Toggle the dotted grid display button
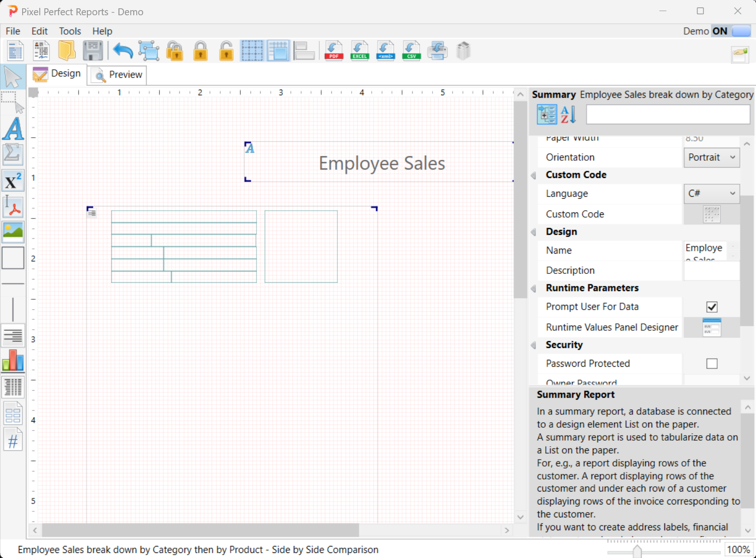This screenshot has height=558, width=756. tap(252, 51)
